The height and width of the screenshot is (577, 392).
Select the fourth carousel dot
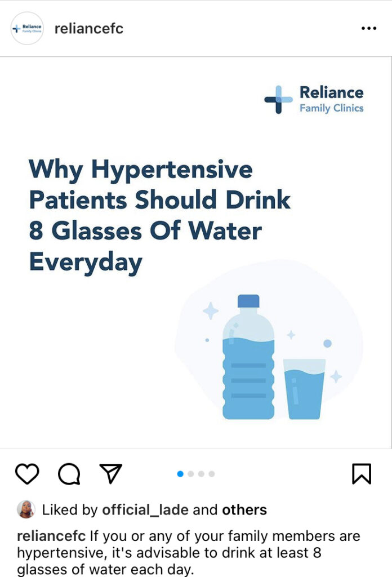pos(211,474)
